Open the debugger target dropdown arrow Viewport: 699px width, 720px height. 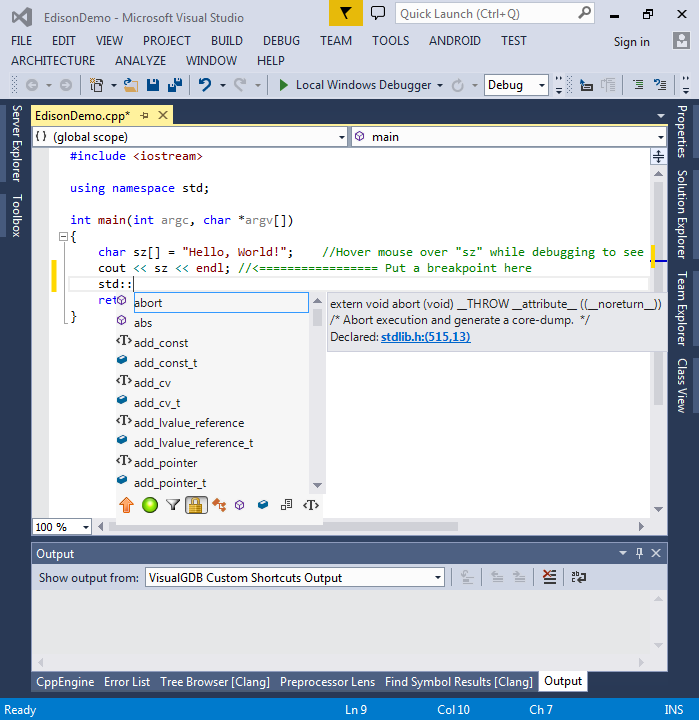pos(440,85)
